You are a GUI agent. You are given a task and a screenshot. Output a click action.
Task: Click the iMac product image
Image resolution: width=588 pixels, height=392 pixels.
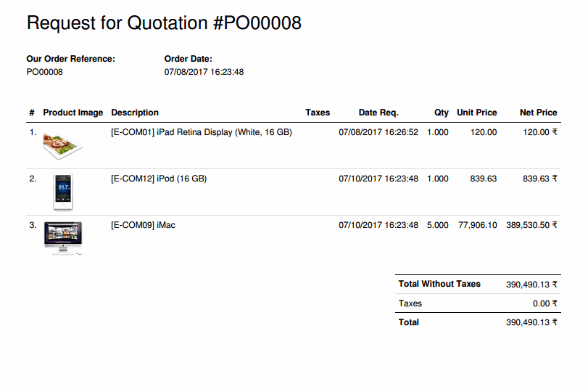(62, 238)
